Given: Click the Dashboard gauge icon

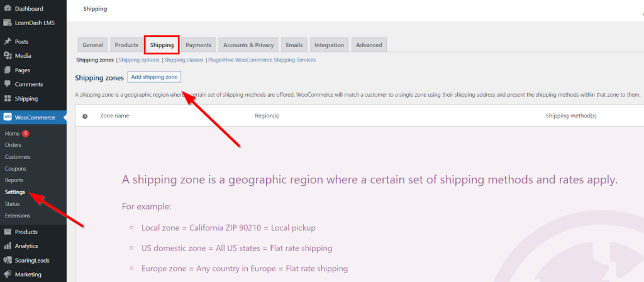Looking at the screenshot, I should (x=8, y=8).
